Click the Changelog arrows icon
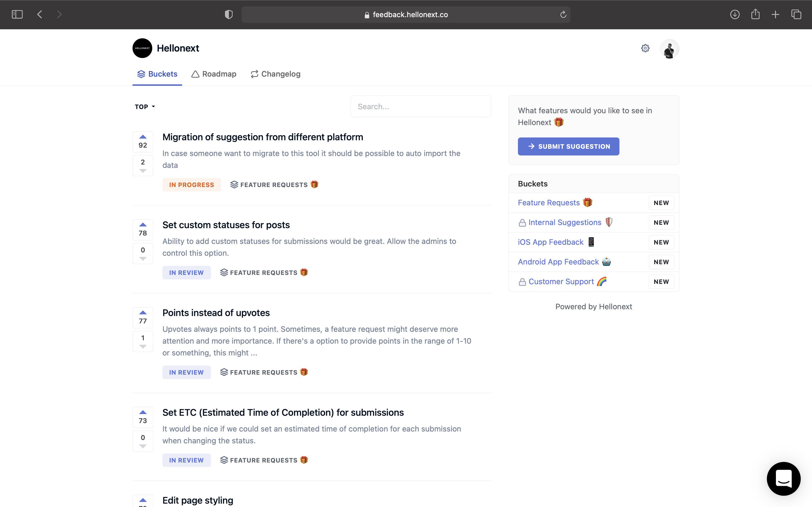The width and height of the screenshot is (812, 507). click(x=254, y=74)
